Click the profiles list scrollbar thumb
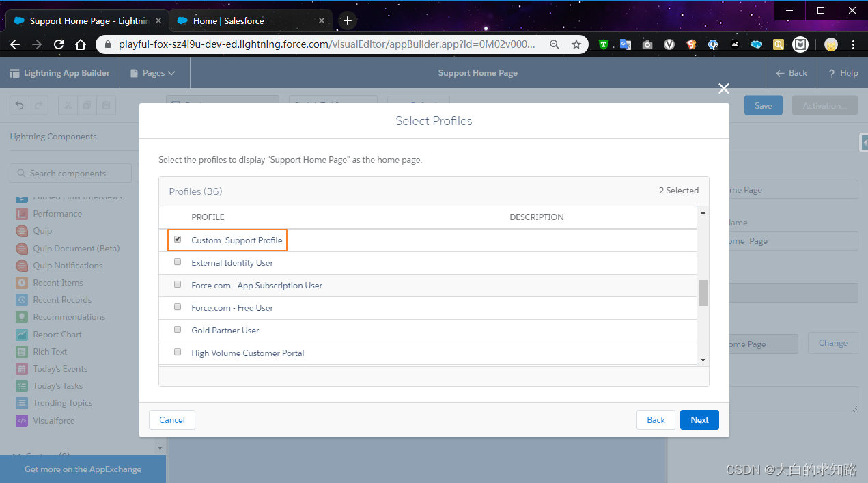Screen dimensions: 868x483 tap(703, 293)
